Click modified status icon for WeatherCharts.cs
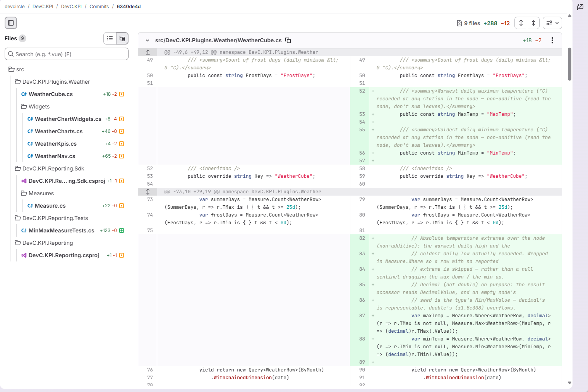The image size is (588, 392). (x=122, y=131)
